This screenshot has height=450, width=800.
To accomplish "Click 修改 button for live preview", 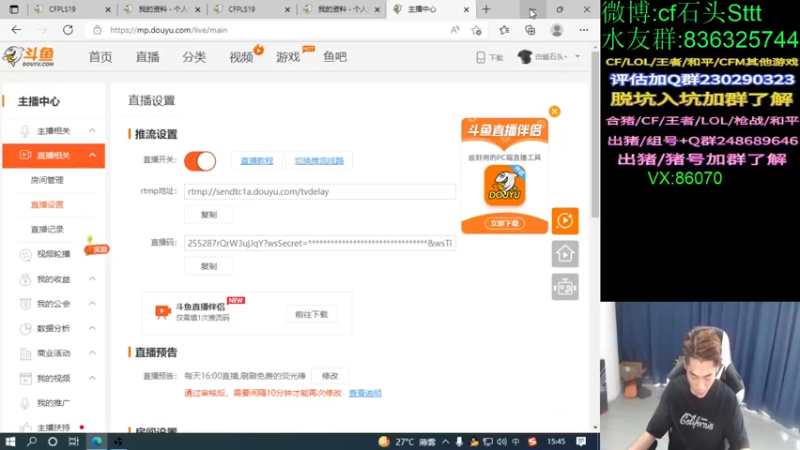I will pos(330,376).
